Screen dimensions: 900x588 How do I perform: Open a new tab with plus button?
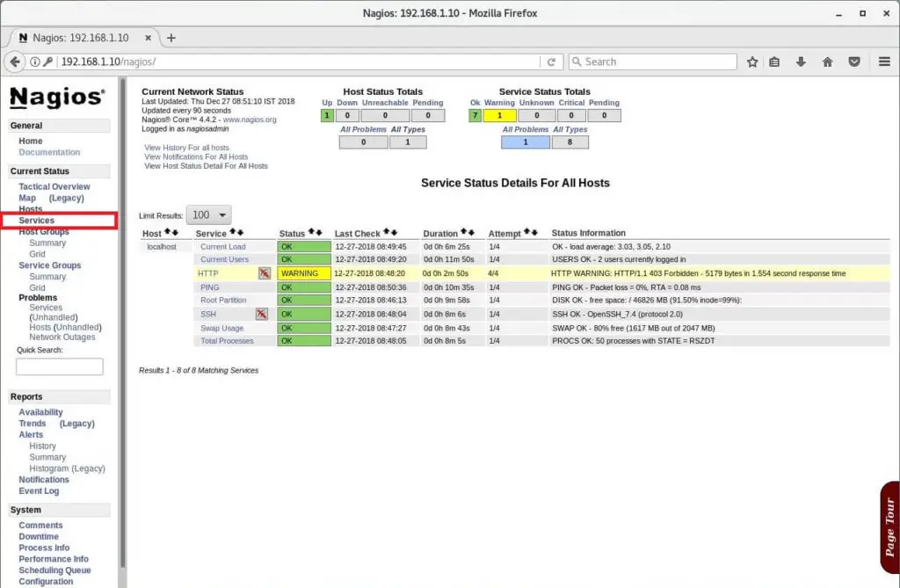[x=171, y=38]
